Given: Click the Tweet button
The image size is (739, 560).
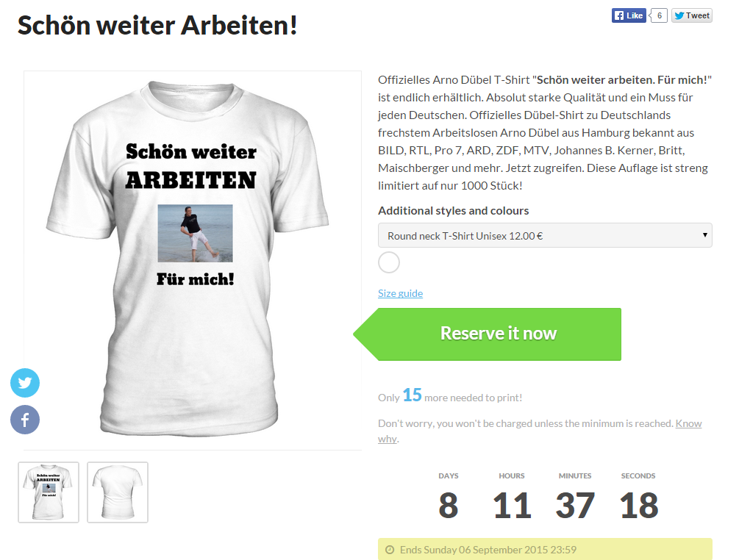Looking at the screenshot, I should [x=691, y=15].
